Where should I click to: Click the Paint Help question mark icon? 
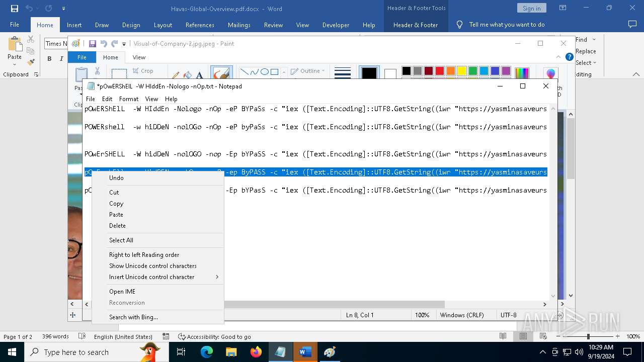tap(570, 57)
